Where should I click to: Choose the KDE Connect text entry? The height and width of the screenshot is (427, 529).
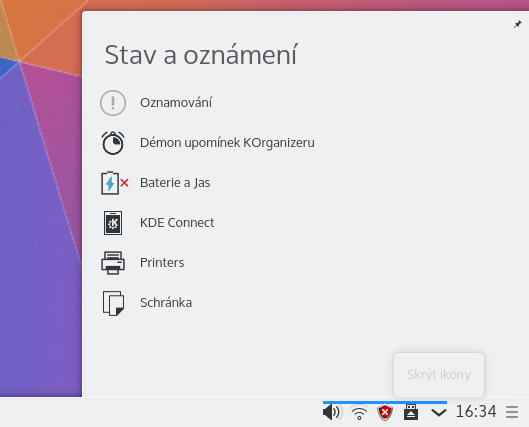point(177,223)
